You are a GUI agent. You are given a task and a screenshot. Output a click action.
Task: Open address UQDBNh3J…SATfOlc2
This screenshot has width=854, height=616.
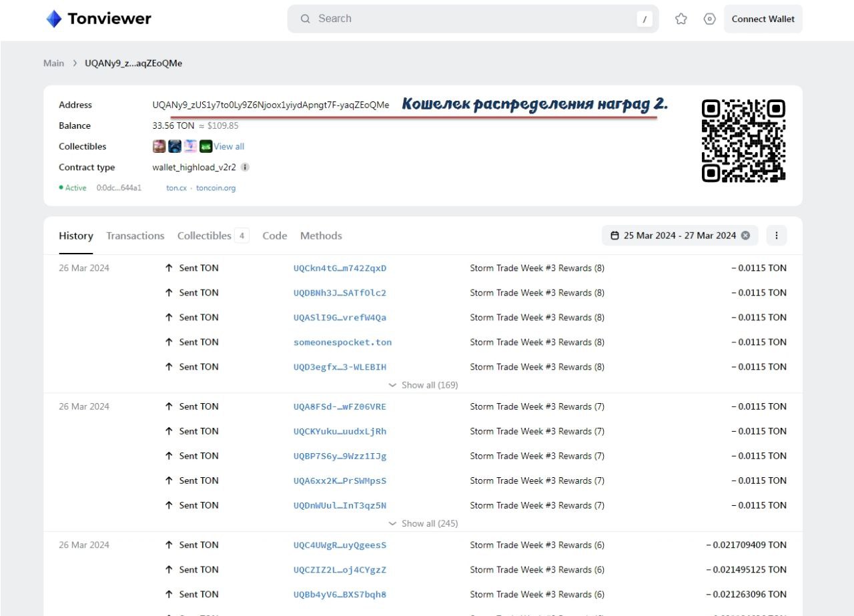[340, 293]
